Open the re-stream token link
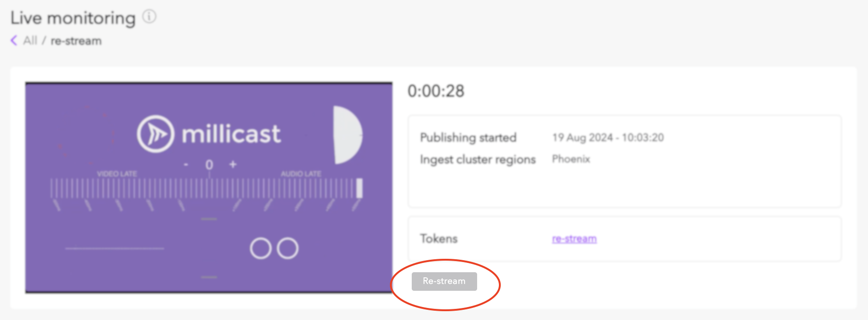 tap(574, 239)
